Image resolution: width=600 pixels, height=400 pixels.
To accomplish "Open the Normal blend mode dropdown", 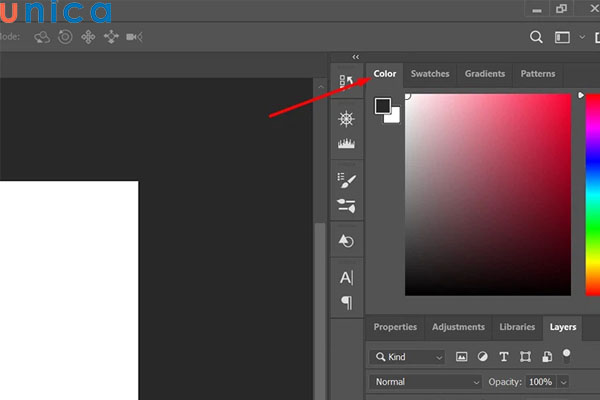I will [425, 382].
